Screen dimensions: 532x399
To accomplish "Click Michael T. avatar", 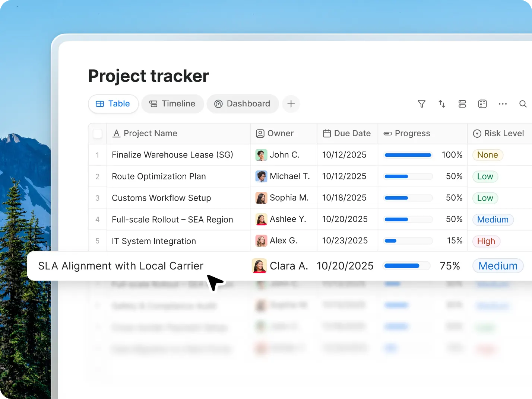I will click(x=261, y=176).
